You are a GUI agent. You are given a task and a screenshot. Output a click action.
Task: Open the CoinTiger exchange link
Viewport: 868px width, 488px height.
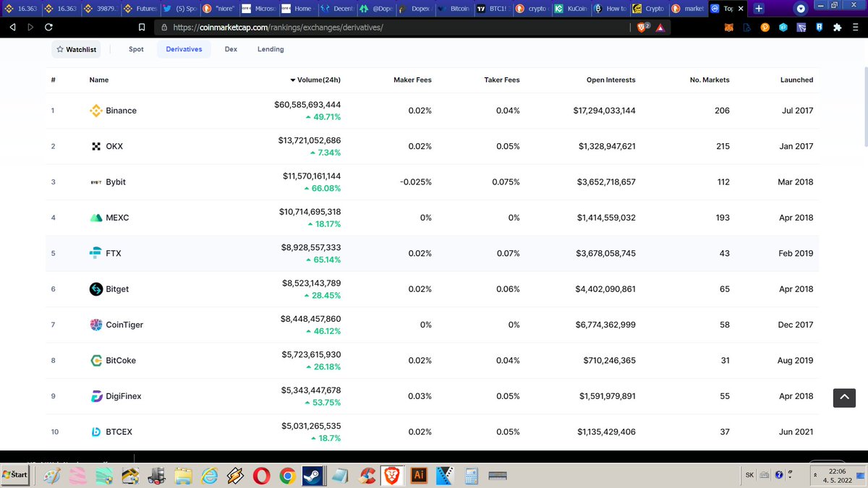pos(124,325)
